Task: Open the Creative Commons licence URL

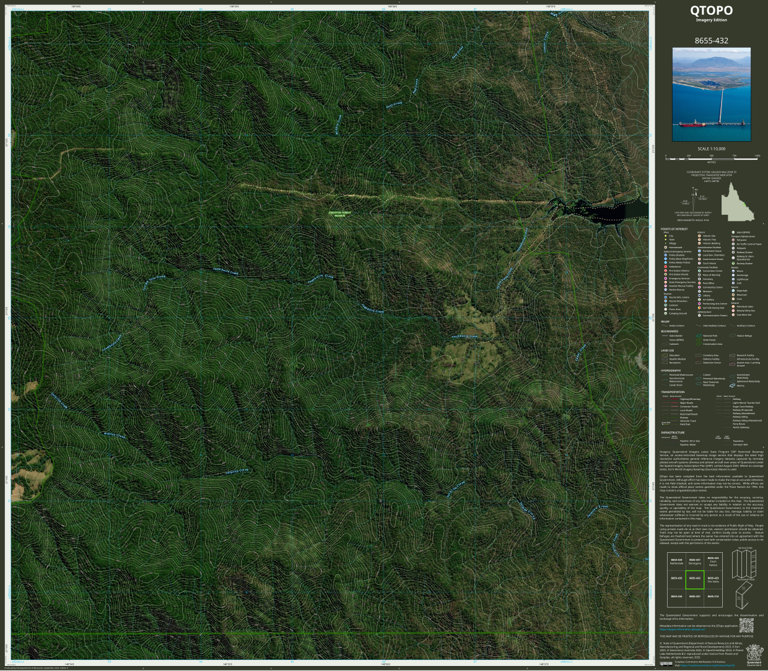Action: point(707,665)
